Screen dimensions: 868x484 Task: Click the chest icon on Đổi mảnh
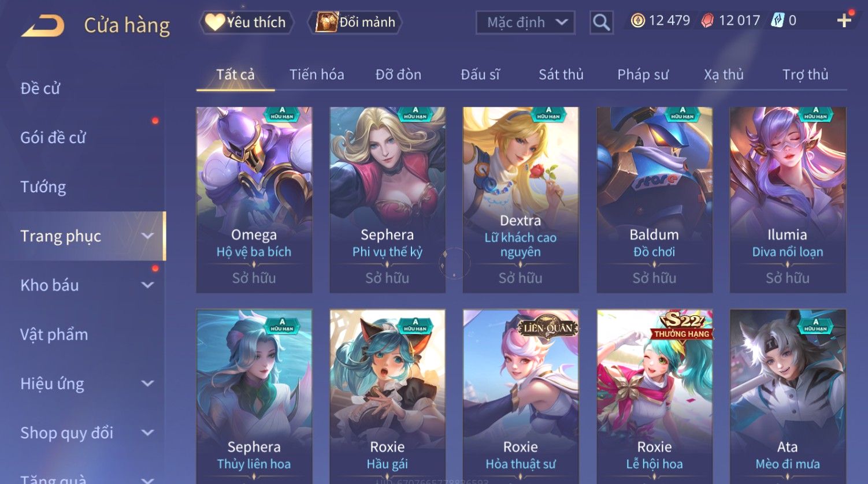327,22
